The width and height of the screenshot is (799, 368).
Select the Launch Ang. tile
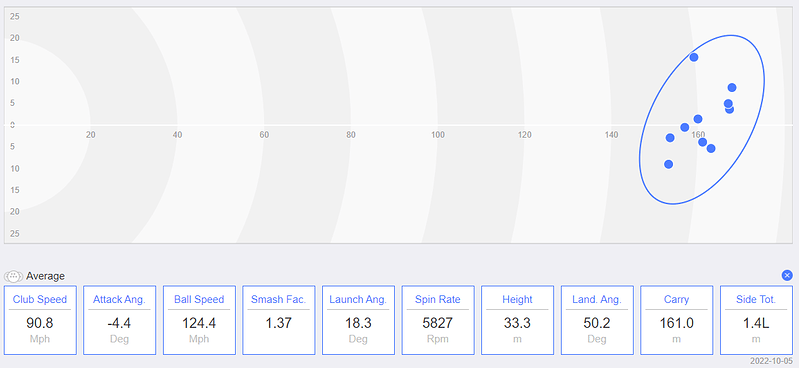(x=358, y=320)
